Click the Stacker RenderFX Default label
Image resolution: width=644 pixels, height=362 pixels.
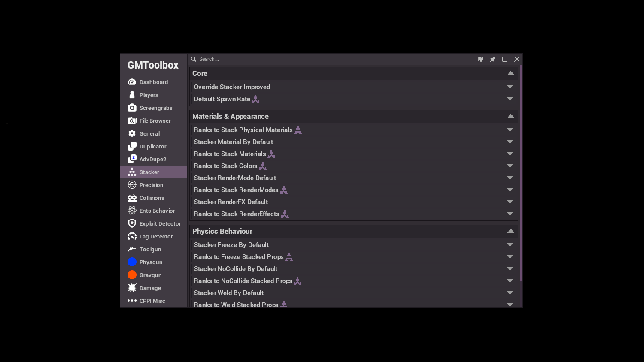pyautogui.click(x=231, y=202)
